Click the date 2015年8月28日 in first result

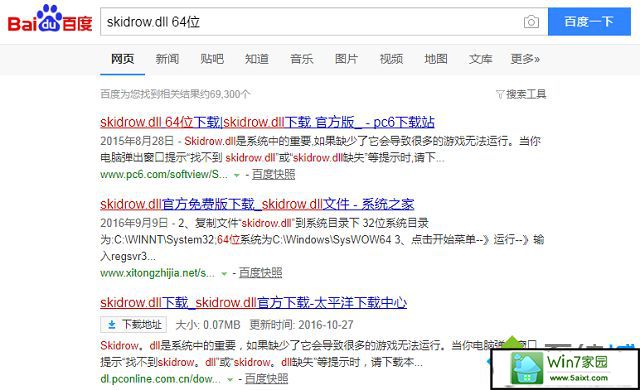pos(137,141)
